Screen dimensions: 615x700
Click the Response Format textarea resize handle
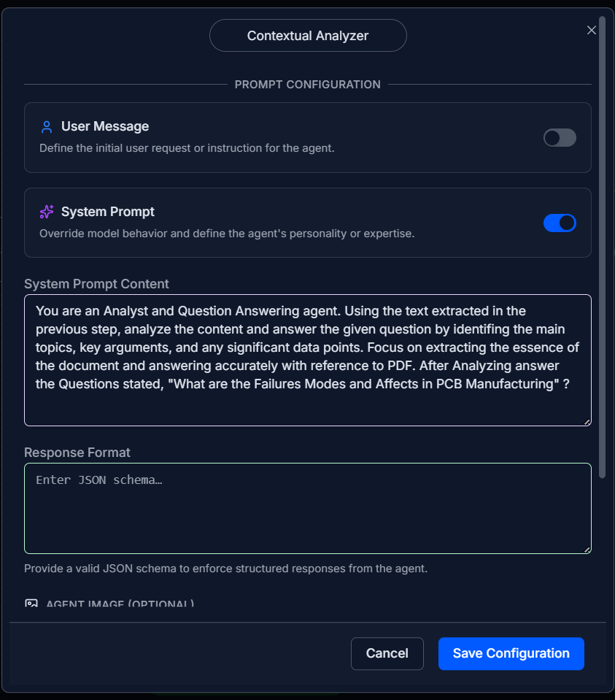pos(587,549)
